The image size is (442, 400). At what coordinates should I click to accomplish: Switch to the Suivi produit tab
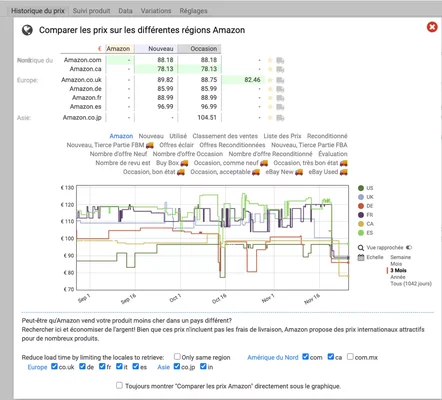pos(91,11)
